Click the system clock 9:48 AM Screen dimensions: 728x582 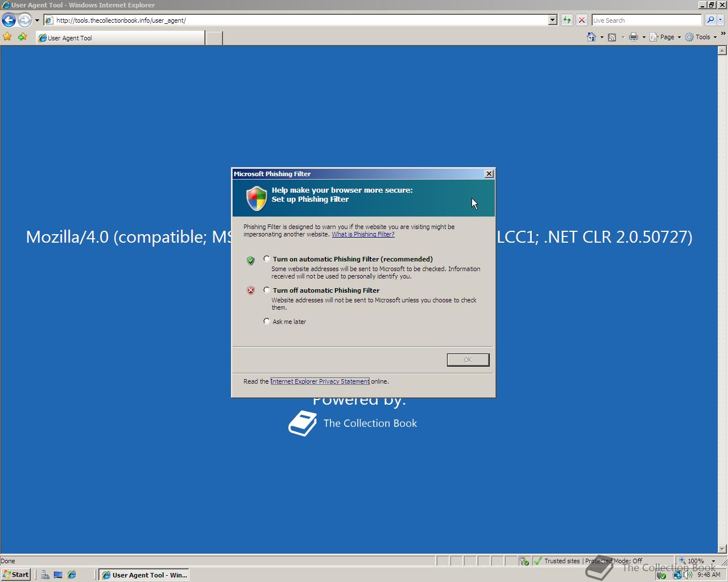pyautogui.click(x=708, y=575)
